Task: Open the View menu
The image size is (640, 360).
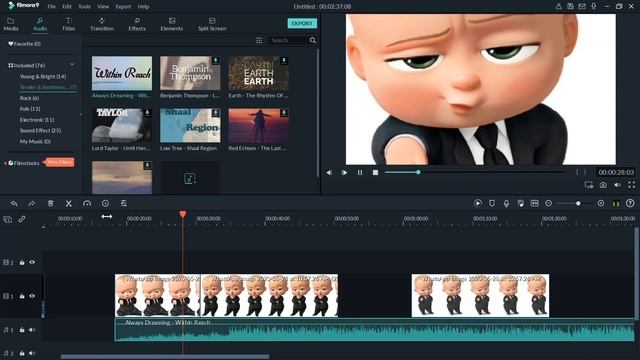Action: (x=103, y=7)
